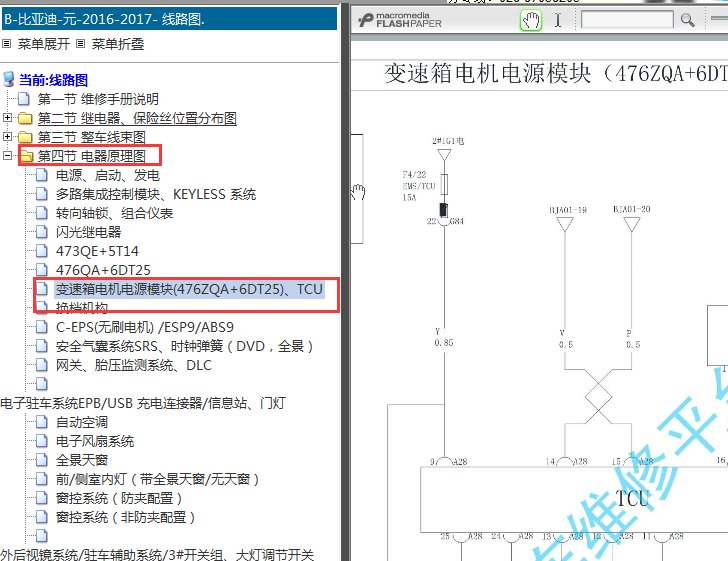Click page icon beside 电源、启动、发电
This screenshot has width=728, height=561.
pyautogui.click(x=42, y=175)
